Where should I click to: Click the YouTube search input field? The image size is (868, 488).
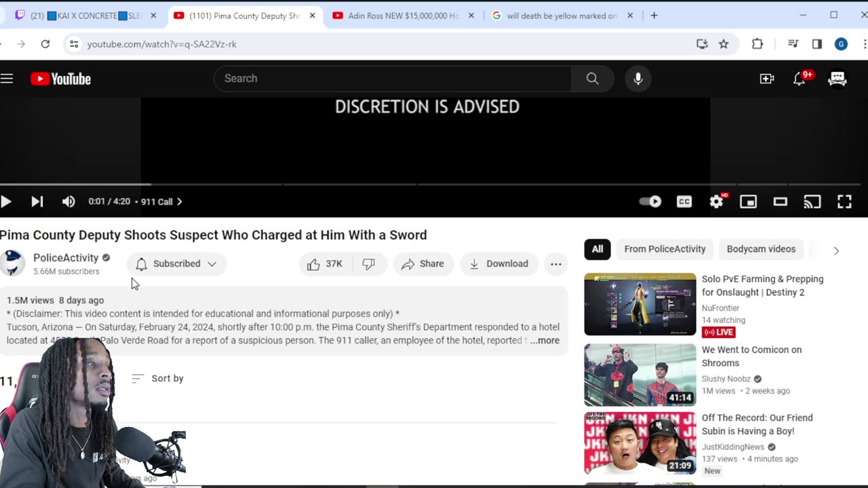click(393, 79)
